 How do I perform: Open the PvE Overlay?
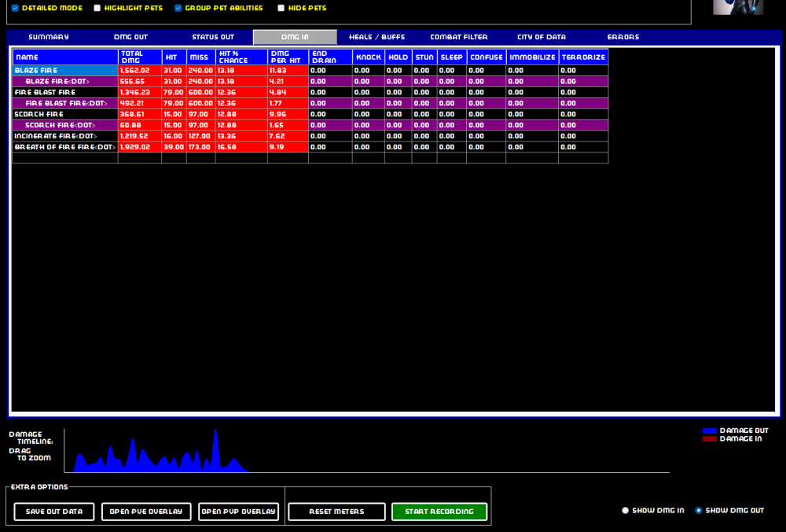click(x=147, y=512)
